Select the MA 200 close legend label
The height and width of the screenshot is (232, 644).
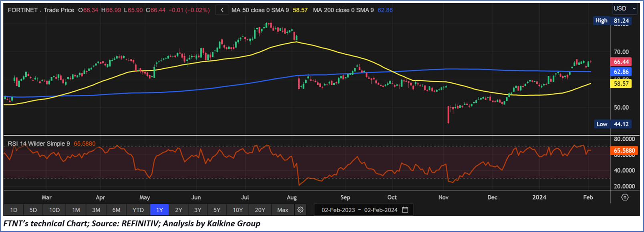343,10
